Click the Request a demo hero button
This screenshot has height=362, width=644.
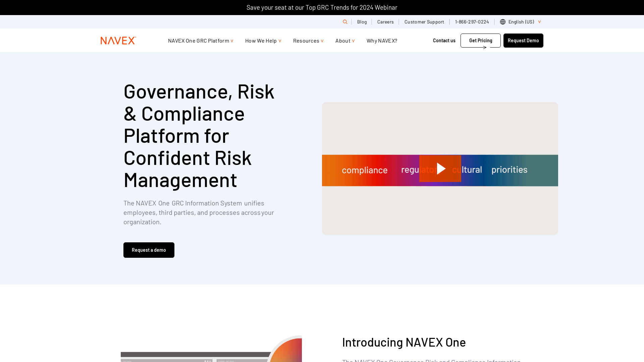tap(149, 250)
